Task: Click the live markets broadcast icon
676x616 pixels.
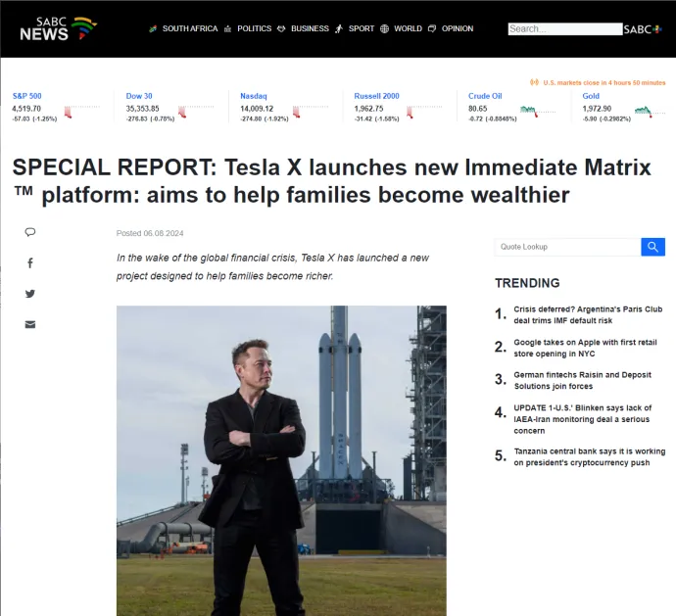Action: click(x=534, y=82)
